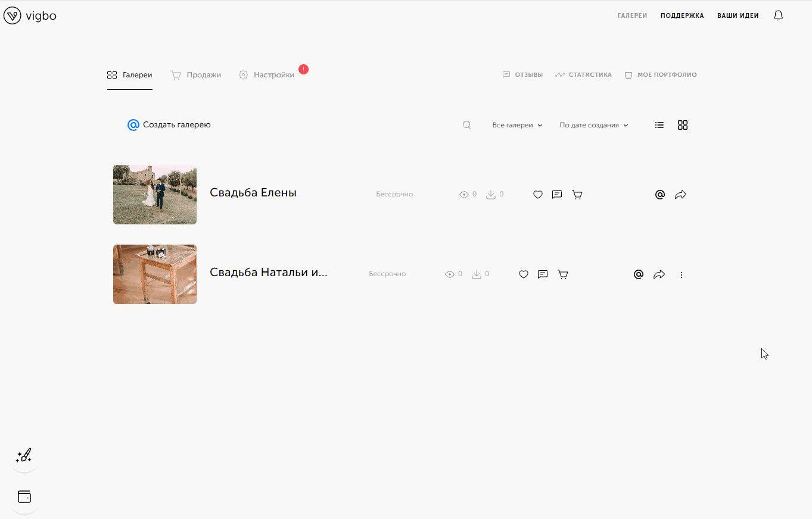Expand the Все галереи filter dropdown
812x519 pixels.
click(517, 125)
